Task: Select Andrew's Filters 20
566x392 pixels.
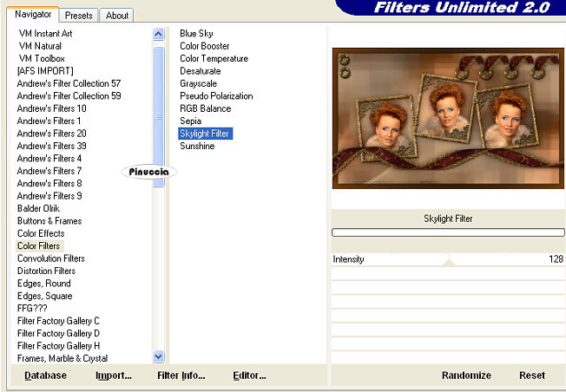Action: click(51, 134)
